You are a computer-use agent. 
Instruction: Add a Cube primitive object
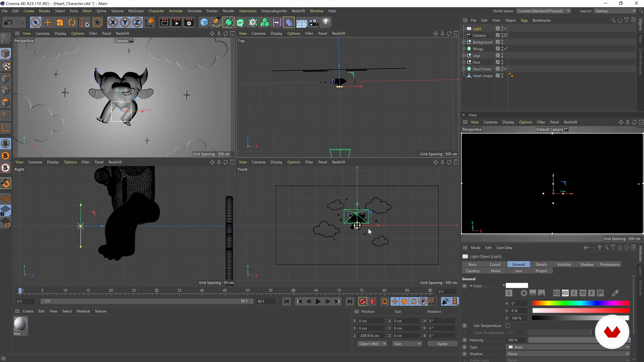click(x=204, y=22)
